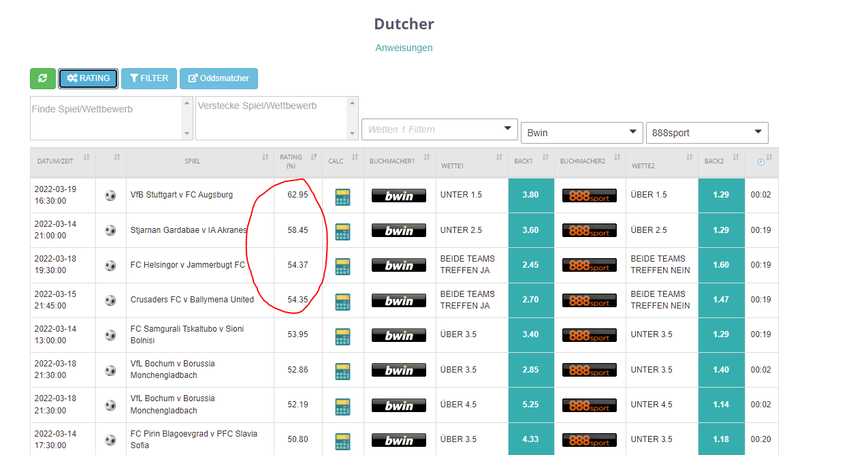Click match Crusaders FC v Ballymena United
The height and width of the screenshot is (455, 868).
tap(192, 300)
